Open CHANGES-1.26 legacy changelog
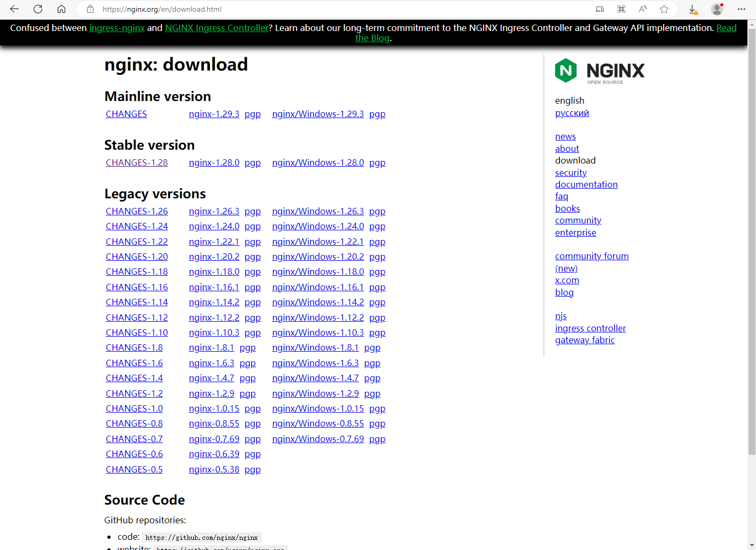 [137, 211]
